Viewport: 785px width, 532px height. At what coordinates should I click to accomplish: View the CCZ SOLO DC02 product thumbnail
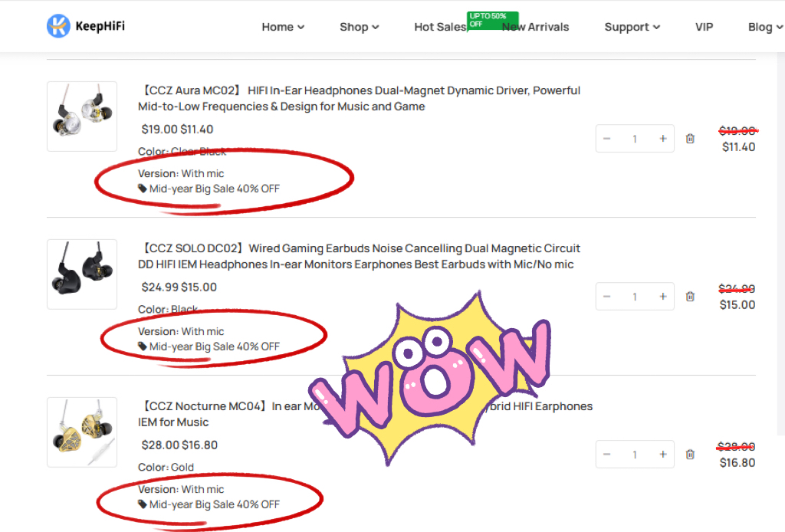click(x=82, y=274)
